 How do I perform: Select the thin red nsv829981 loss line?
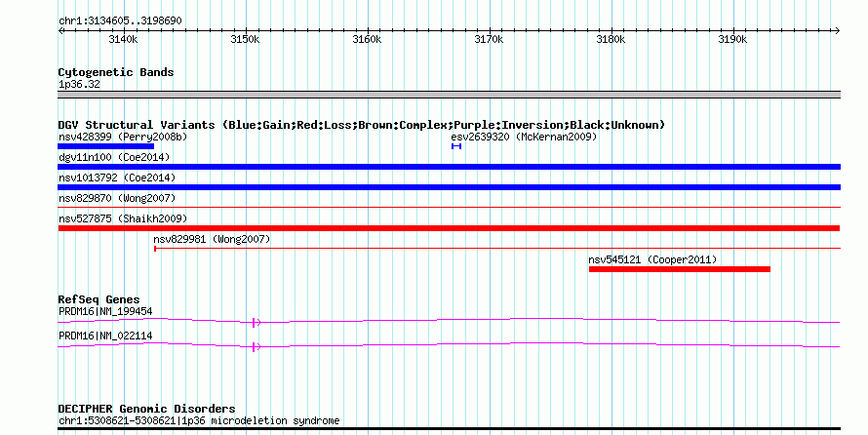497,249
